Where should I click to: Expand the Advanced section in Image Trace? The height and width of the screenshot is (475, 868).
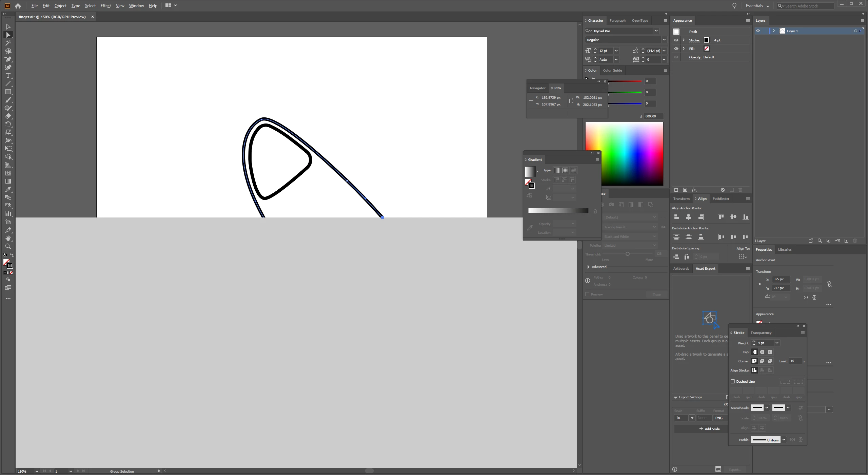(x=588, y=267)
